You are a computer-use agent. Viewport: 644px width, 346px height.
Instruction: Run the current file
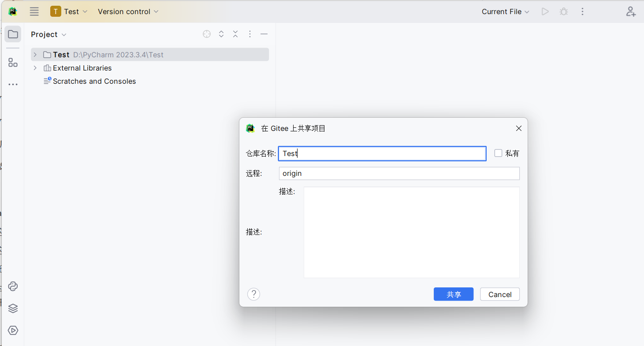click(x=545, y=12)
